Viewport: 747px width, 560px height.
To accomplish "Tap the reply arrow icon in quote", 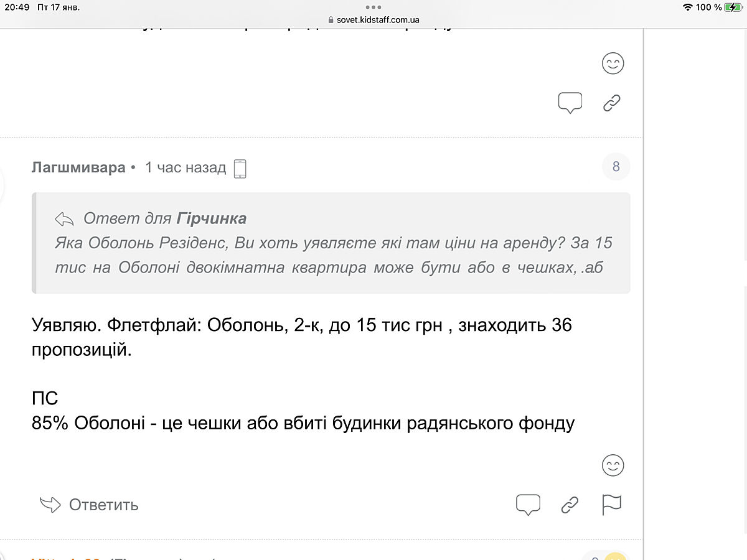I will tap(64, 218).
